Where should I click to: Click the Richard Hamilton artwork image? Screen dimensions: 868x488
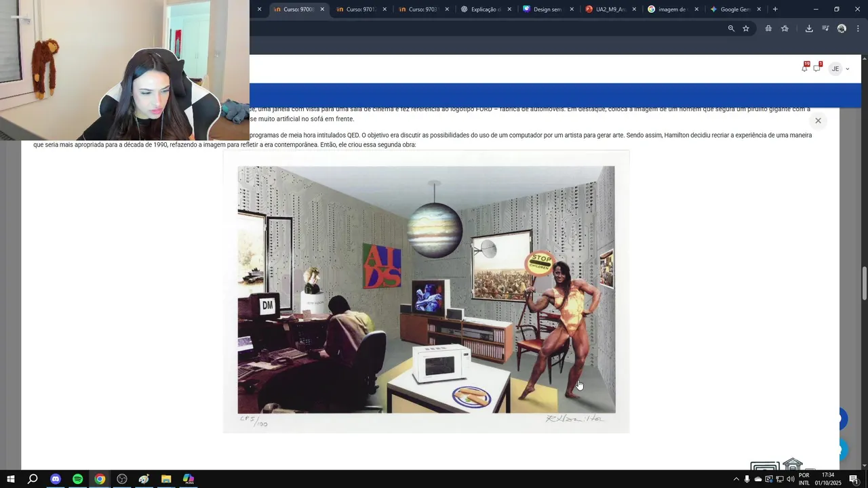[427, 290]
